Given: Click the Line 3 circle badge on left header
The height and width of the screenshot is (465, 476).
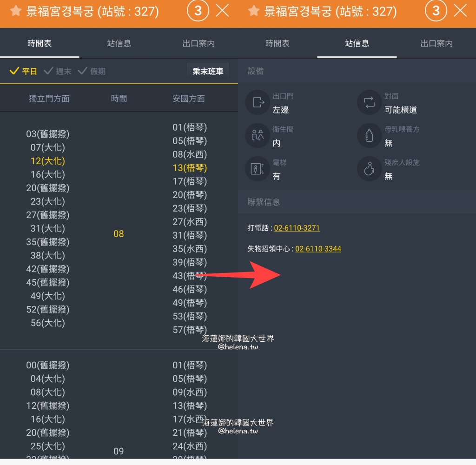Looking at the screenshot, I should pyautogui.click(x=198, y=10).
